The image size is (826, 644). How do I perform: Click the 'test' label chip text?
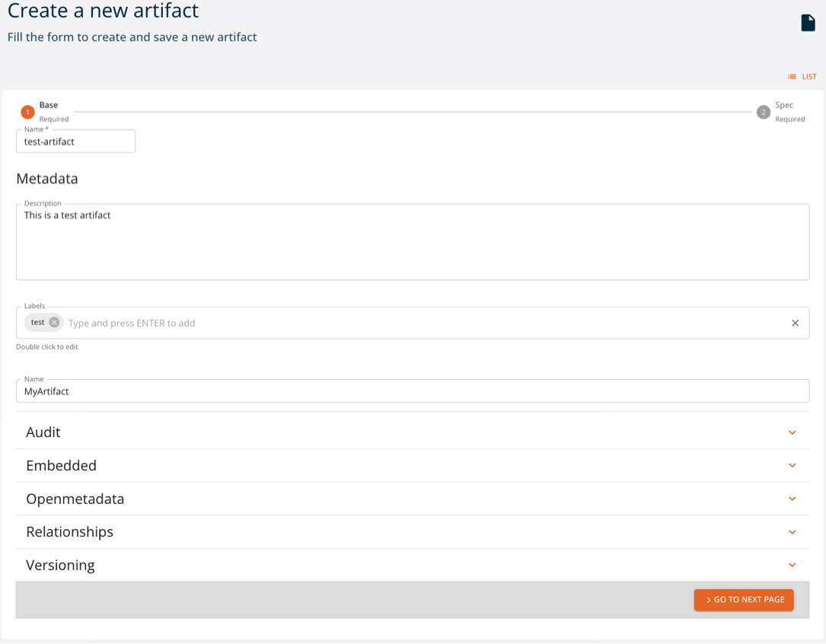[x=37, y=323]
